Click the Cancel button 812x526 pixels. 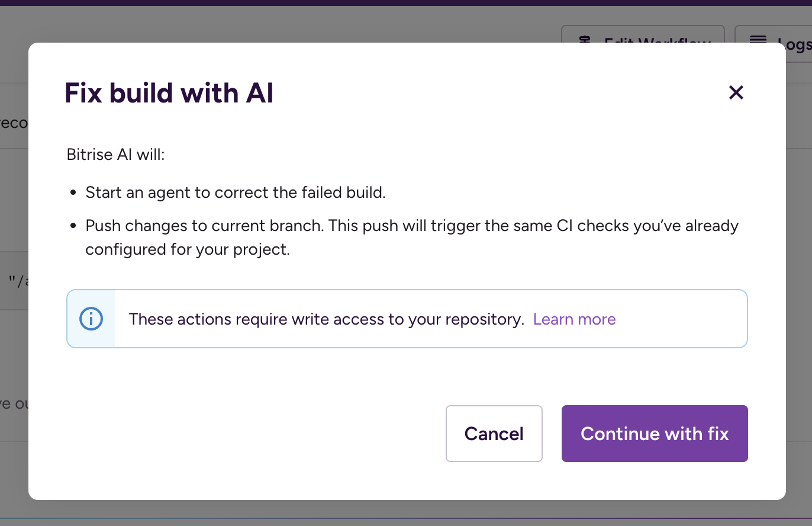494,434
